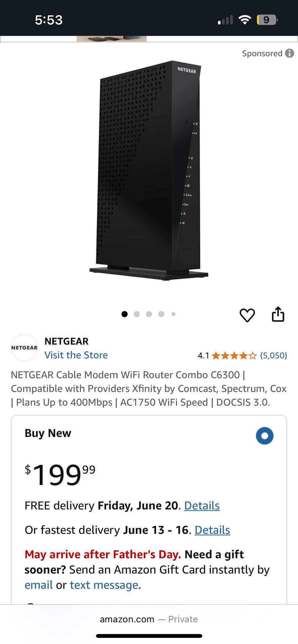Viewport: 298px width, 644px height.
Task: Select the Buy New radio button
Action: point(264,436)
